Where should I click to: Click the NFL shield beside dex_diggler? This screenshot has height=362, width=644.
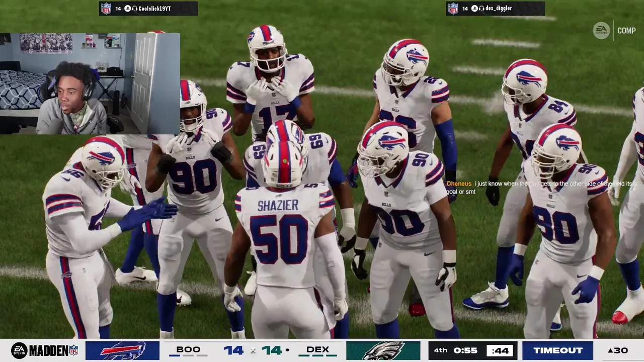453,9
